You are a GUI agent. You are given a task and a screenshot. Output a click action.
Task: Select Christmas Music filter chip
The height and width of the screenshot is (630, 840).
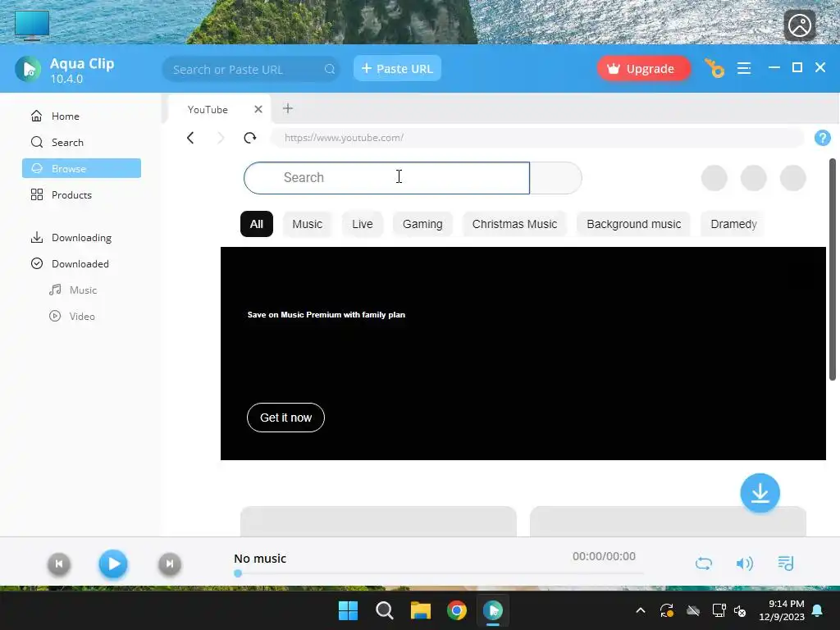coord(514,224)
